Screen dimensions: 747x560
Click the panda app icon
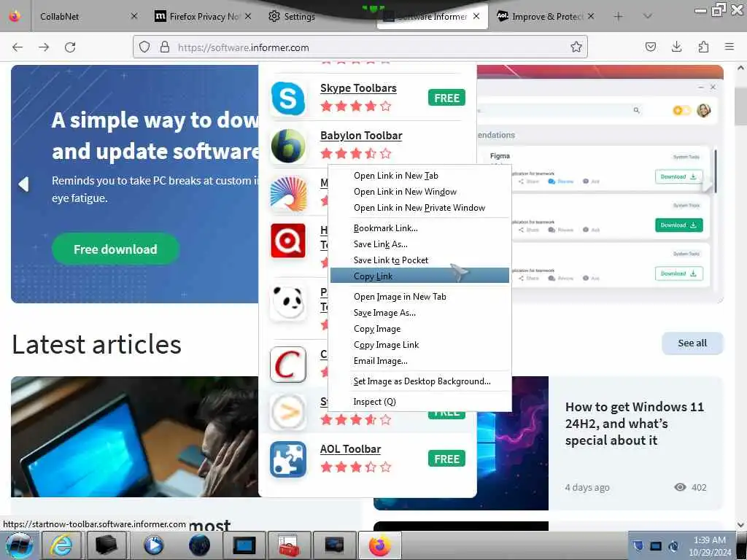click(287, 303)
